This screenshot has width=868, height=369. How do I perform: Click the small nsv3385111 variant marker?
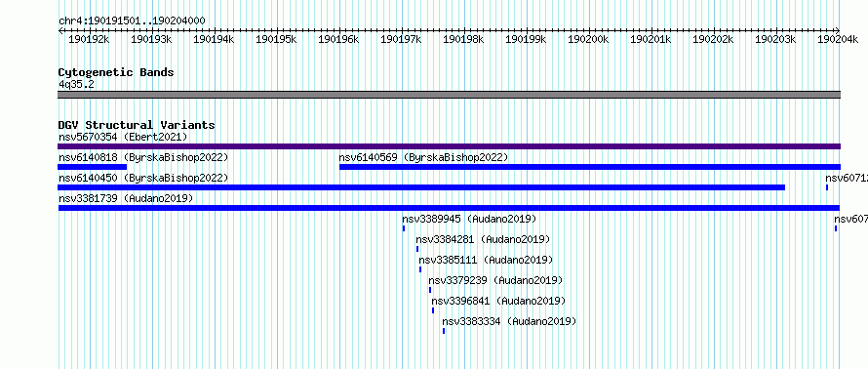(420, 269)
